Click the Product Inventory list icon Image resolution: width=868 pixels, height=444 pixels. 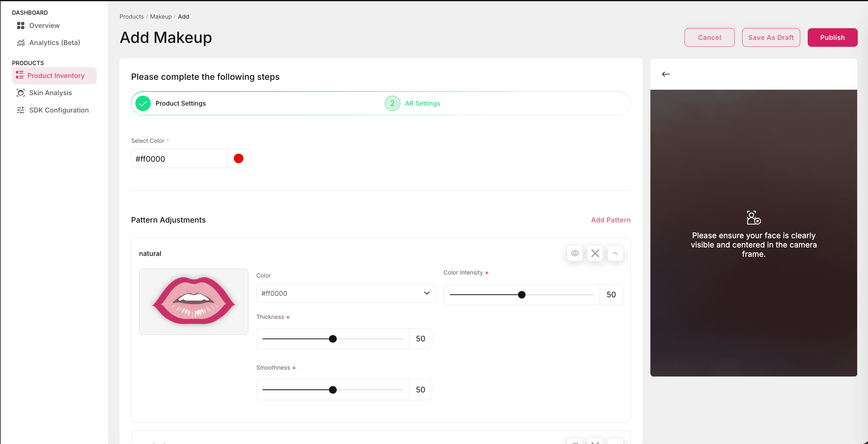coord(20,75)
